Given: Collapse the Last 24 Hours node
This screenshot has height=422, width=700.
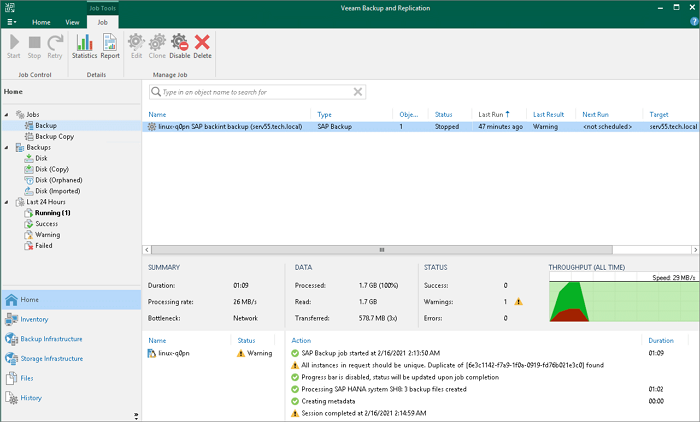Looking at the screenshot, I should click(6, 201).
